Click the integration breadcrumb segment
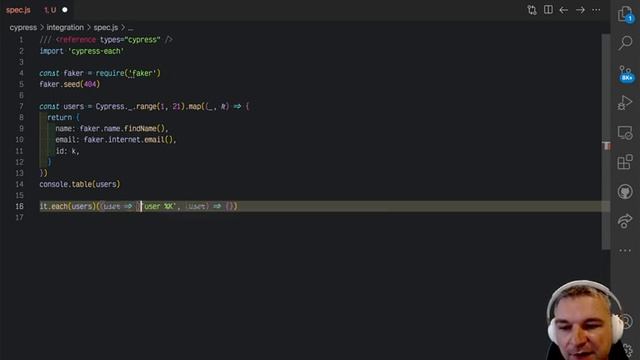The height and width of the screenshot is (360, 640). 65,27
